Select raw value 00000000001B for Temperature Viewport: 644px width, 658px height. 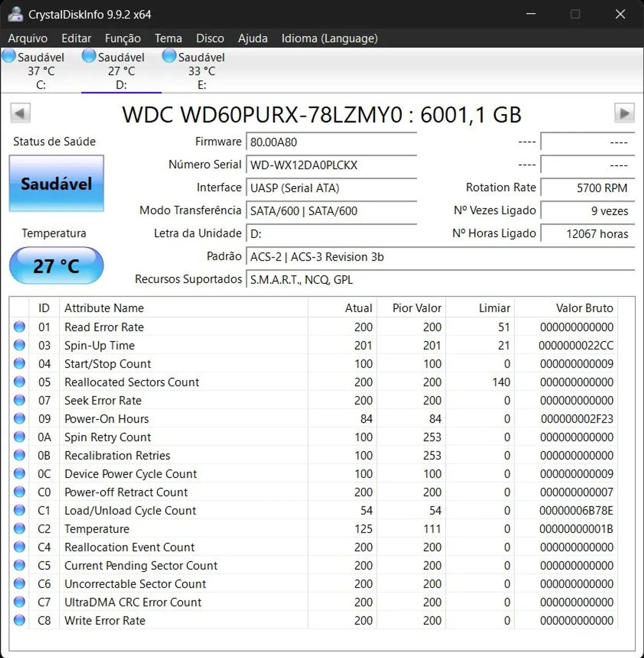[576, 529]
